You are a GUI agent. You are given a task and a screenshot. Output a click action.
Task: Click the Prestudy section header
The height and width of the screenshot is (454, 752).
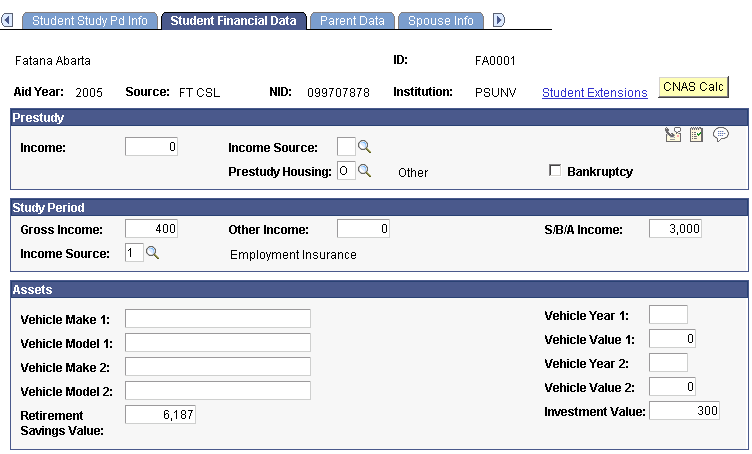click(x=379, y=117)
